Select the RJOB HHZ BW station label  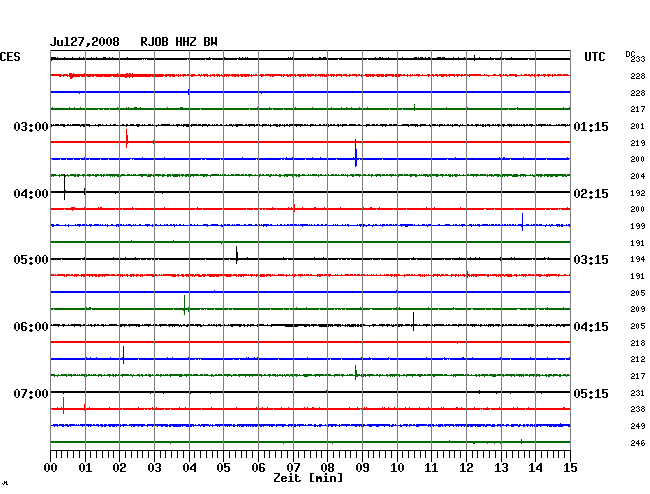[179, 42]
